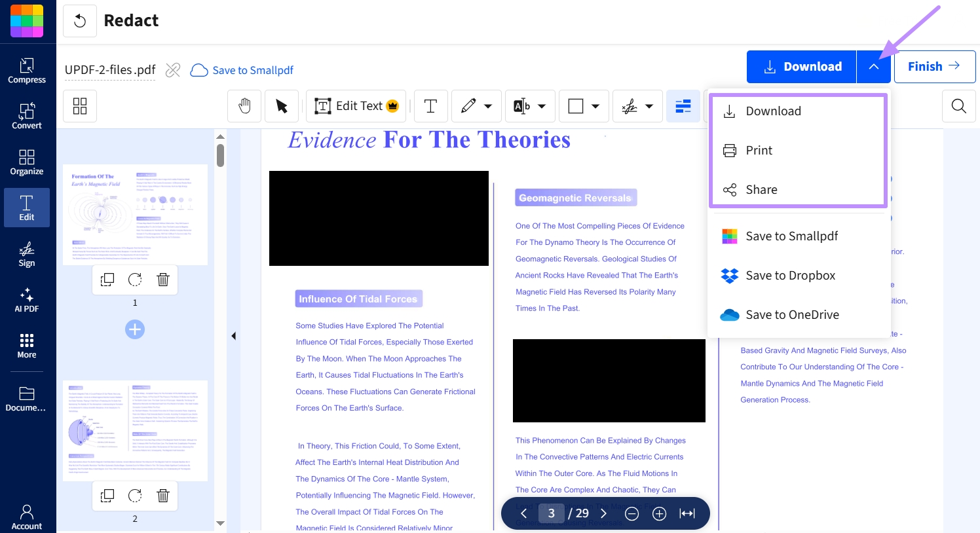This screenshot has height=533, width=980.
Task: Select Print from the open menu
Action: 759,150
